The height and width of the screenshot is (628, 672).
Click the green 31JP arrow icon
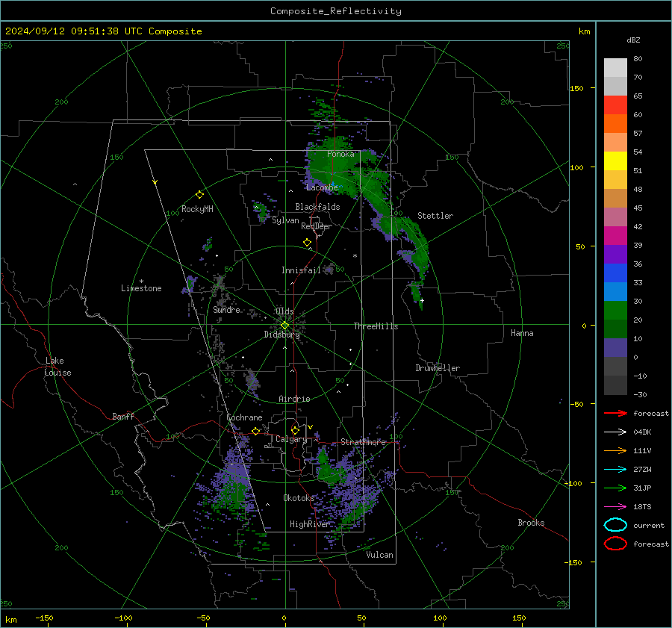[615, 488]
